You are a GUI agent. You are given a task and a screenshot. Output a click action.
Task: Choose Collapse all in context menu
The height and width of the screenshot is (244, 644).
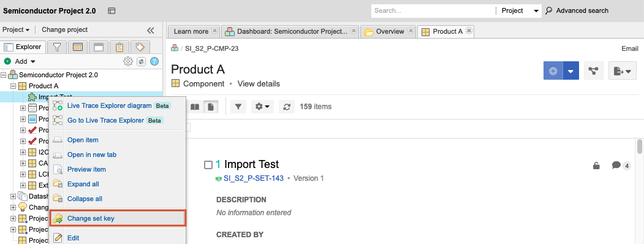118,199
